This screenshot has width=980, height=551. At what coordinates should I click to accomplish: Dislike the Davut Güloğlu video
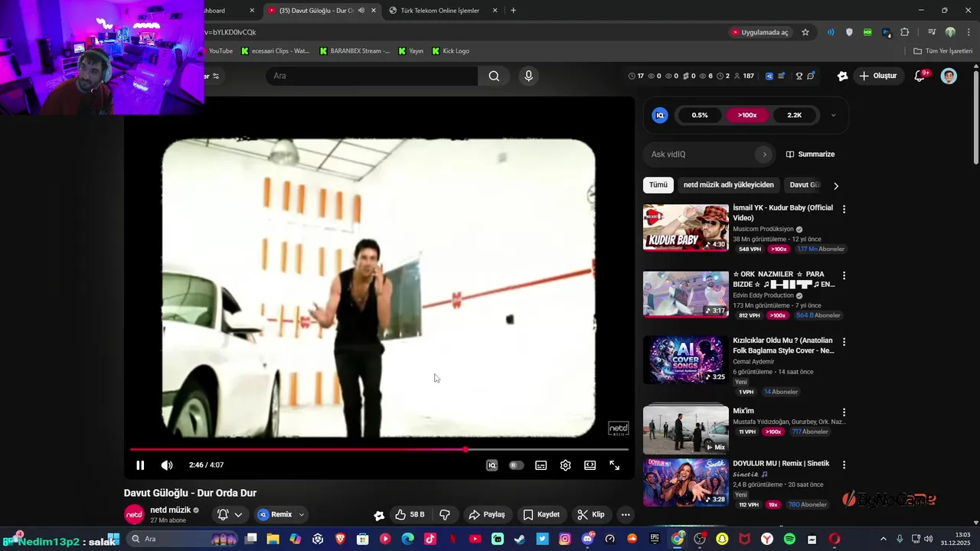tap(444, 514)
